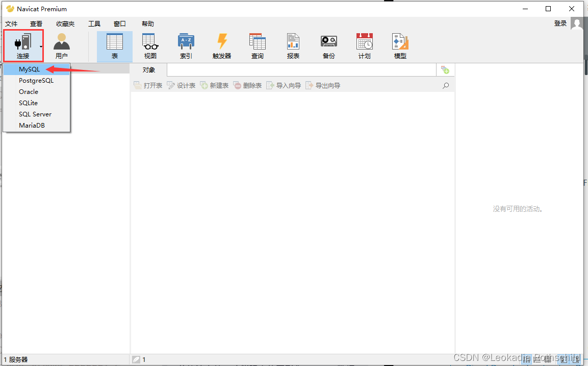Select the 表 (Table) toolbar icon
The width and height of the screenshot is (588, 366).
115,46
